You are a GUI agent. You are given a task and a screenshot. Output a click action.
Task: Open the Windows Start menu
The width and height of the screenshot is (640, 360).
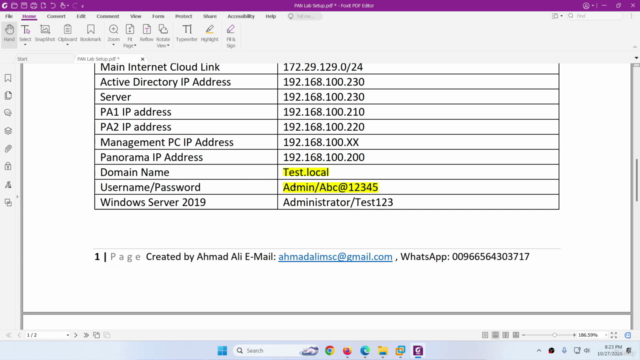coord(222,351)
